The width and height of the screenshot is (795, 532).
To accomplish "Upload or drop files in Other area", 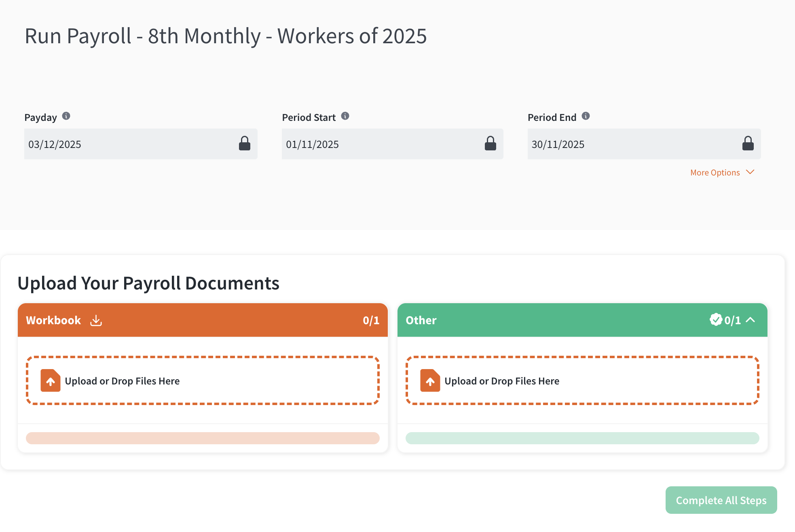I will [582, 380].
